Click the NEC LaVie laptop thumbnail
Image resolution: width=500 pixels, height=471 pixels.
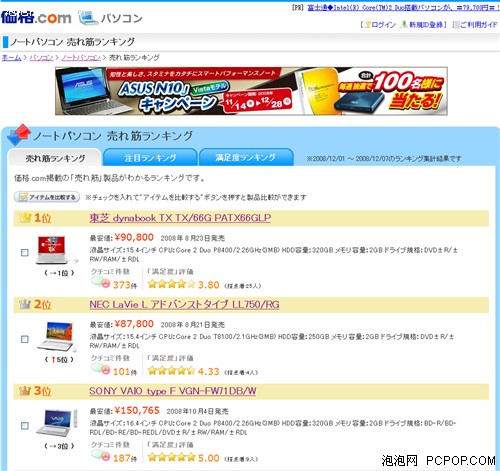tap(56, 337)
